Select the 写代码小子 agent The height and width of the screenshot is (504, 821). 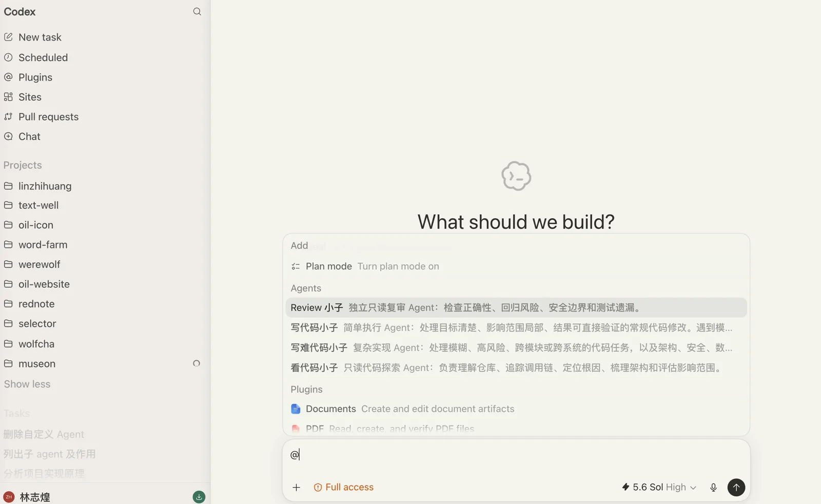(x=516, y=327)
